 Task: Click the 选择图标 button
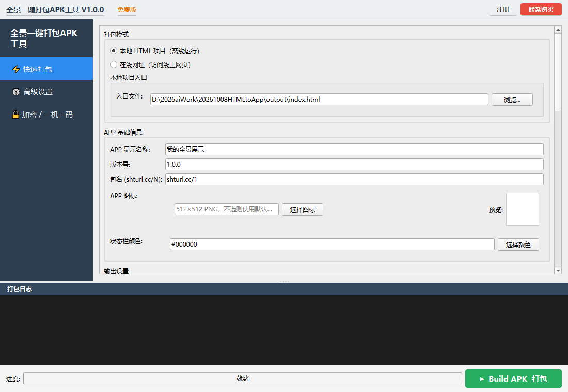coord(303,209)
